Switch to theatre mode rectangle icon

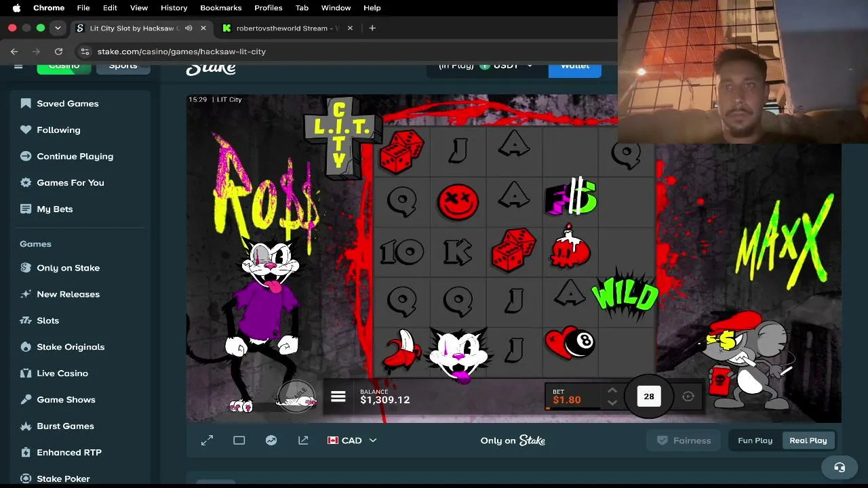239,441
